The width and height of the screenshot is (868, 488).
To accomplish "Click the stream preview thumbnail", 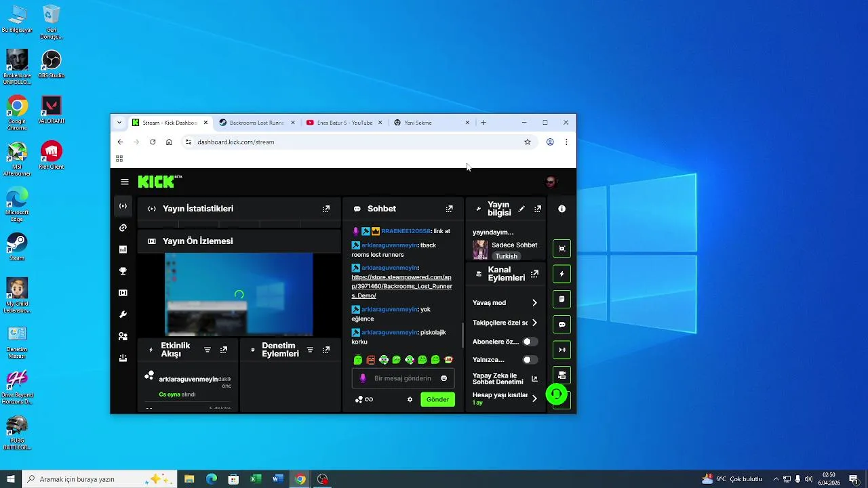I will coord(239,294).
